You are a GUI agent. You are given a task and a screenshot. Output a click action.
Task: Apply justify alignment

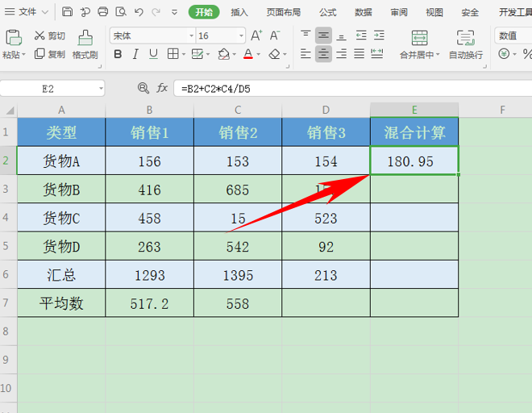click(359, 54)
